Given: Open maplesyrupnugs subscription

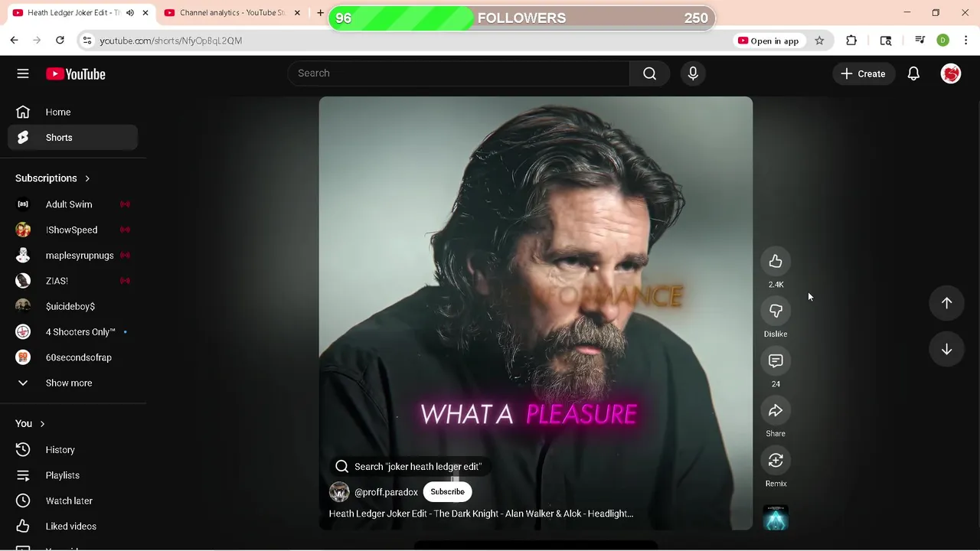Looking at the screenshot, I should coord(73,256).
